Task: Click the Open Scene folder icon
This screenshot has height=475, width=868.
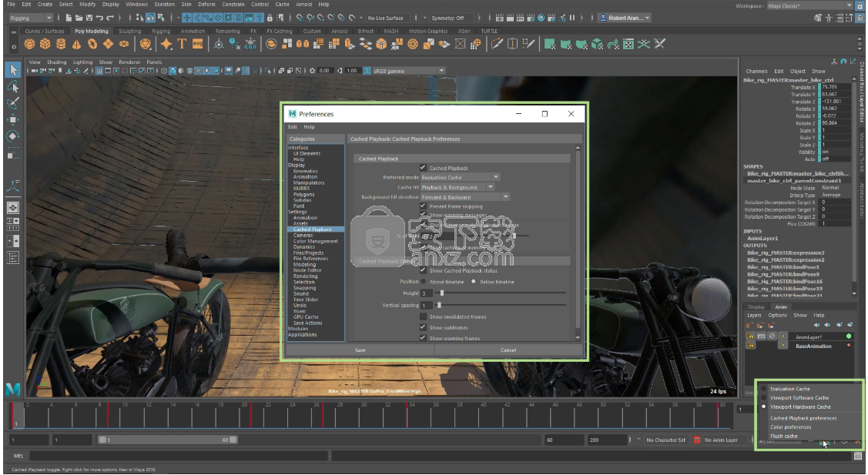Action: coord(79,18)
